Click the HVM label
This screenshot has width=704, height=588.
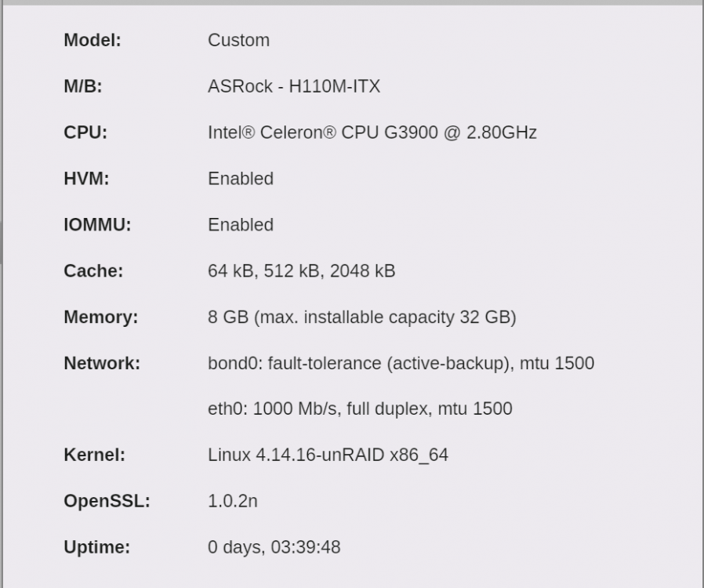(87, 179)
